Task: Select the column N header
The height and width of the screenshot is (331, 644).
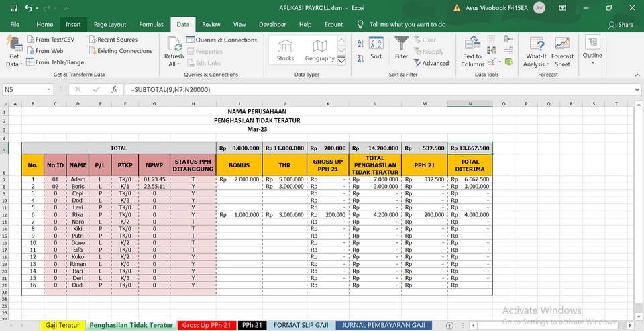Action: coord(470,104)
